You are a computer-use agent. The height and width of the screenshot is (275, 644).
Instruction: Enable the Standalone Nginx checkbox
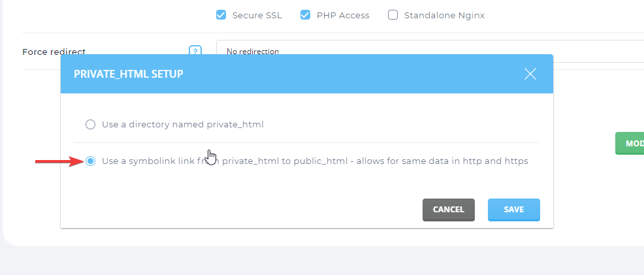[x=393, y=15]
